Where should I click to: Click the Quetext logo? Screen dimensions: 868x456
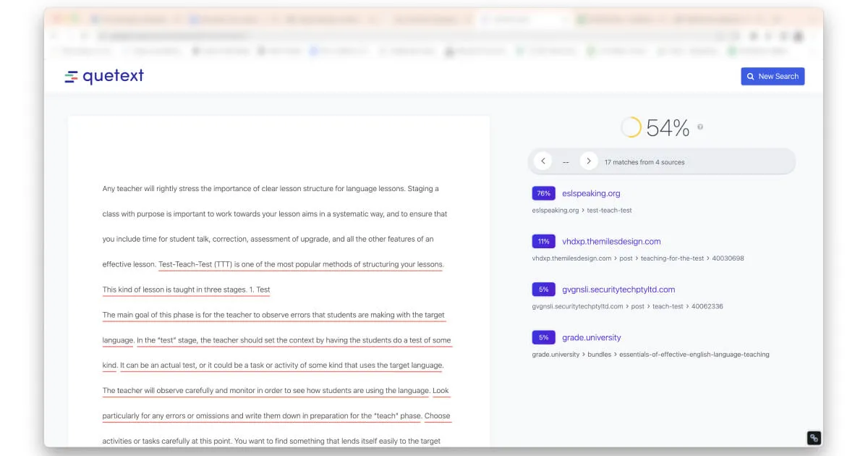pos(104,76)
